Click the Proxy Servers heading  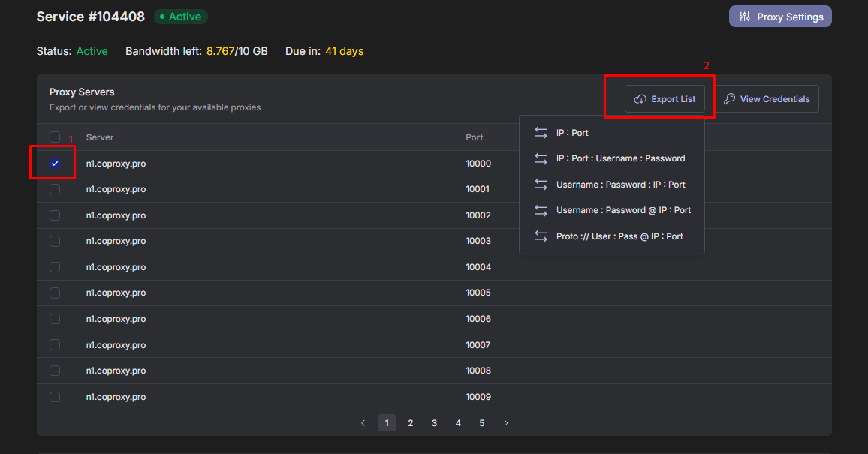(x=82, y=92)
